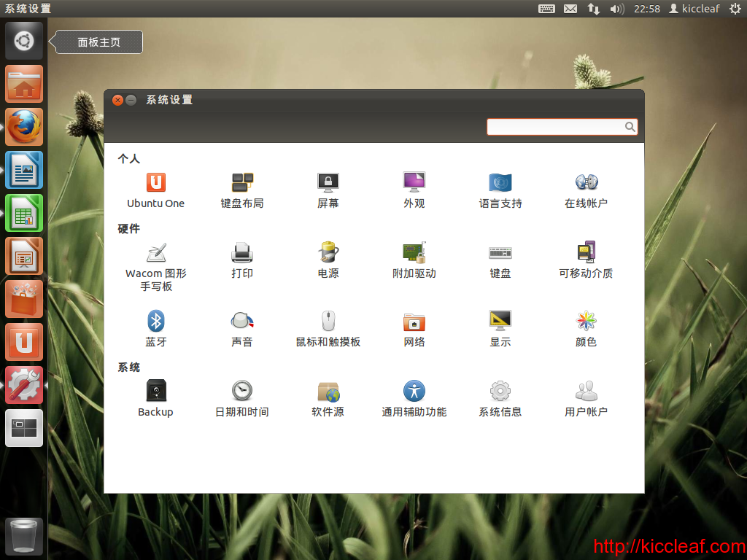Open the sound volume indicator
This screenshot has width=747, height=560.
click(x=617, y=9)
